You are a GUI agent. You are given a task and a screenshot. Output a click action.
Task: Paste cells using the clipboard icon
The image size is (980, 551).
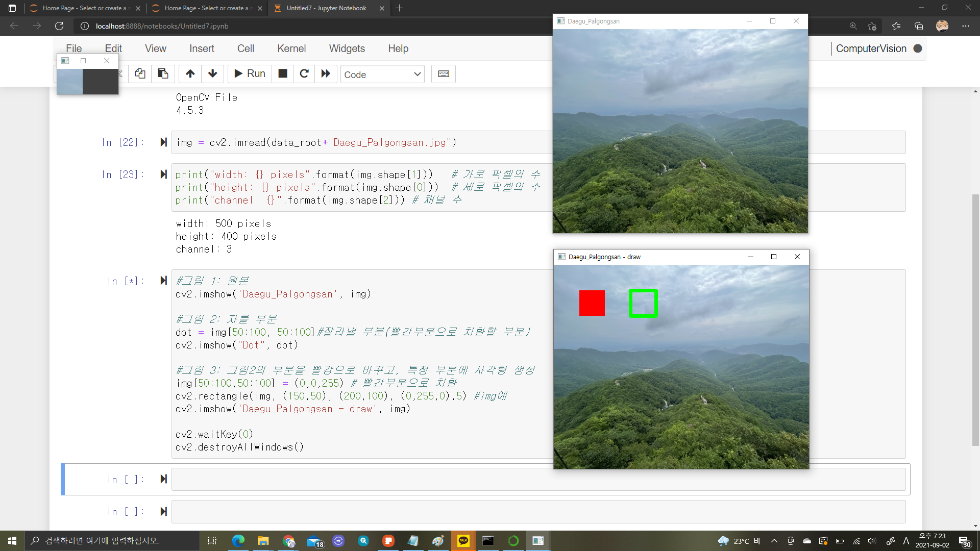coord(163,74)
